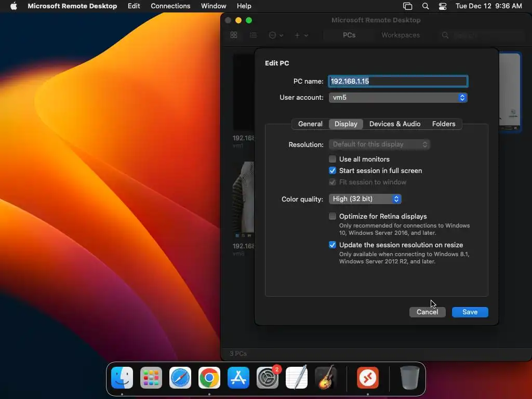Open the ellipsis actions menu in toolbar
532x399 pixels.
(x=276, y=35)
